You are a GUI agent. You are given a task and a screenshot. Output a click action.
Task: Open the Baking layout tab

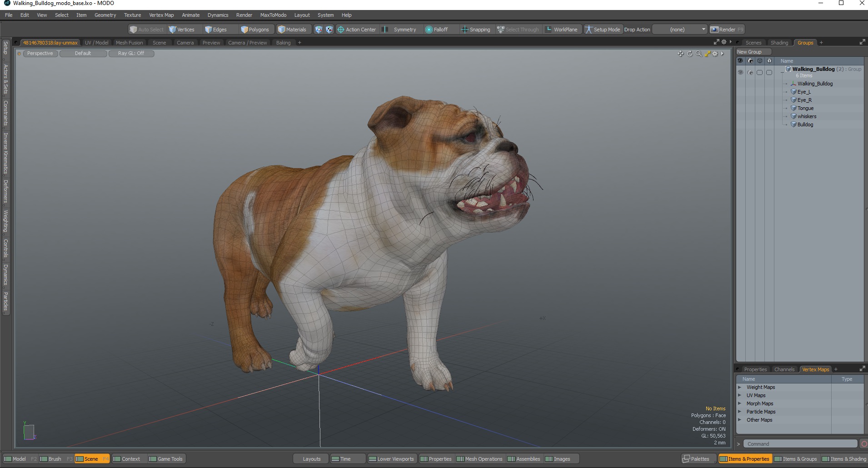pos(283,43)
